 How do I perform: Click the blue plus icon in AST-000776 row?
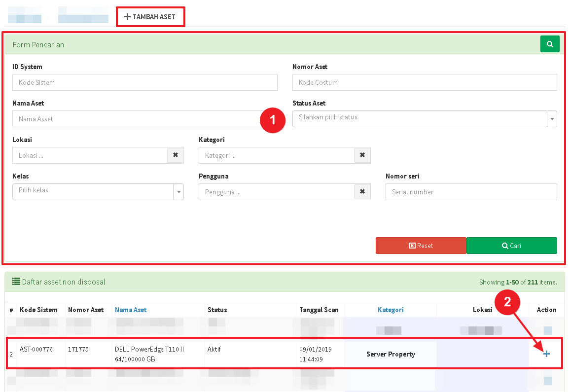coord(546,354)
